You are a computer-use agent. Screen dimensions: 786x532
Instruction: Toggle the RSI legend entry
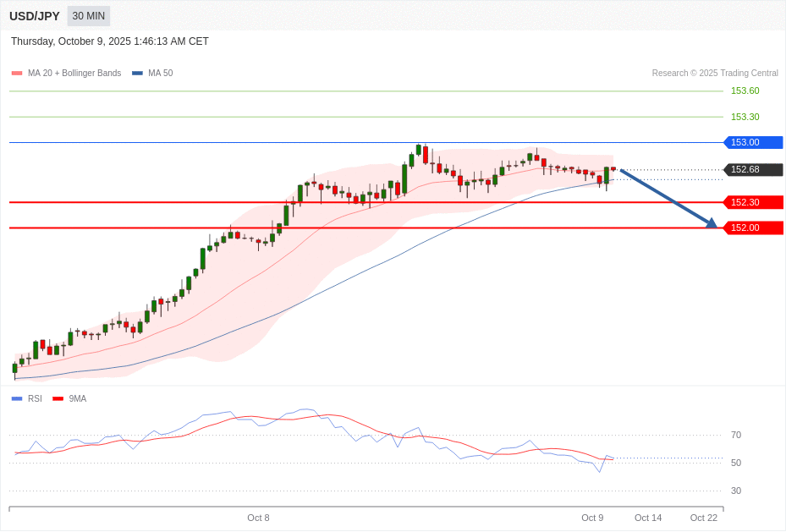pos(34,398)
